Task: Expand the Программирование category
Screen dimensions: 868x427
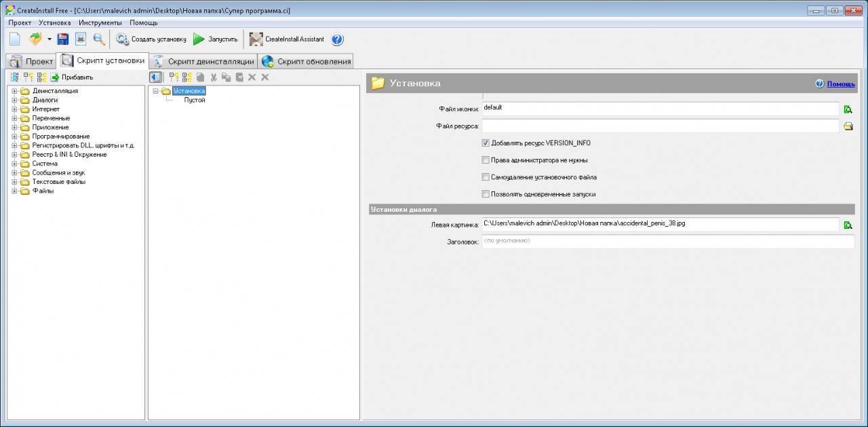Action: pos(14,136)
